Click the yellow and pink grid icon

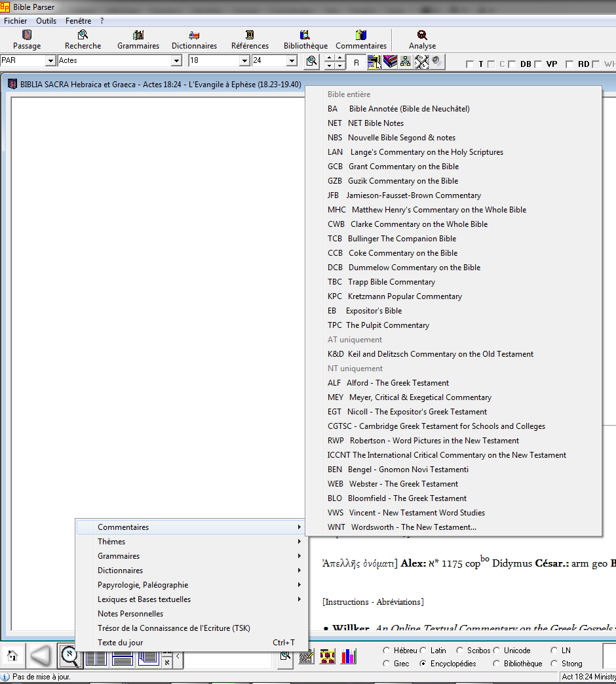click(x=328, y=656)
